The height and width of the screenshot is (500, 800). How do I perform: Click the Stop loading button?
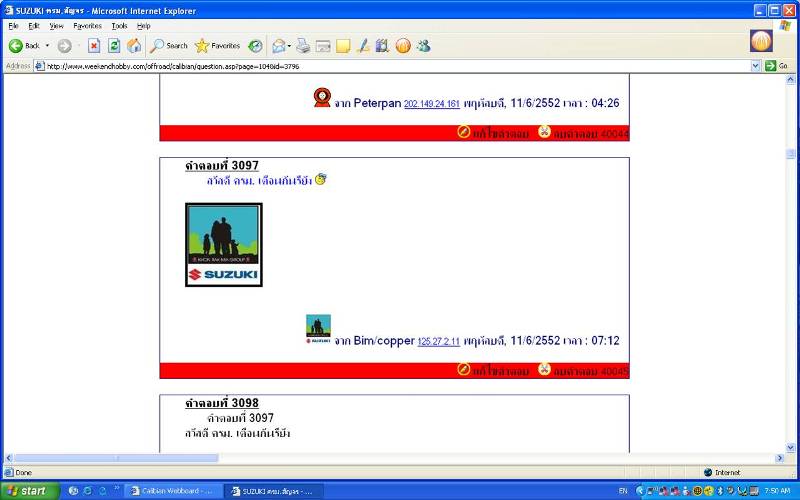pos(94,46)
